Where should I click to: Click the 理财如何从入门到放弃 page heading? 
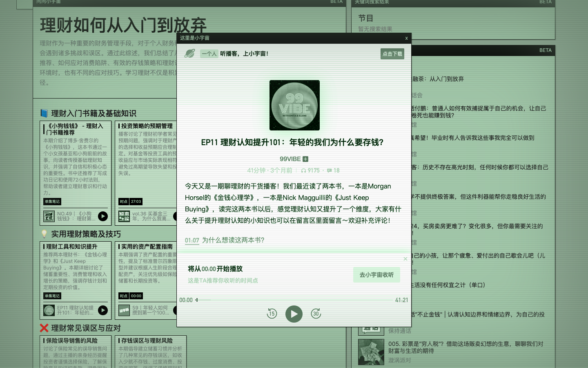[x=123, y=25]
